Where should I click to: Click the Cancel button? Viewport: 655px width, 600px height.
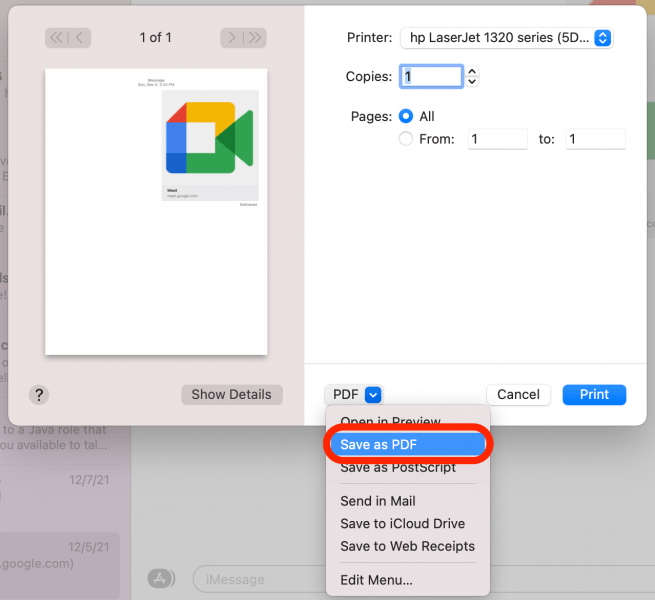(518, 394)
